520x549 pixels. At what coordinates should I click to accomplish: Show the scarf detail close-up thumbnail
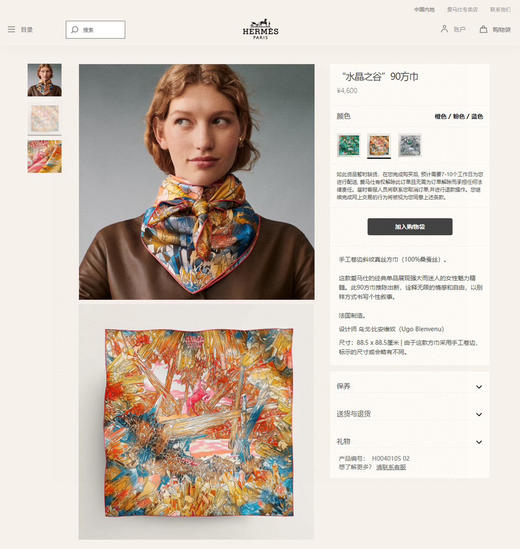pos(44,157)
